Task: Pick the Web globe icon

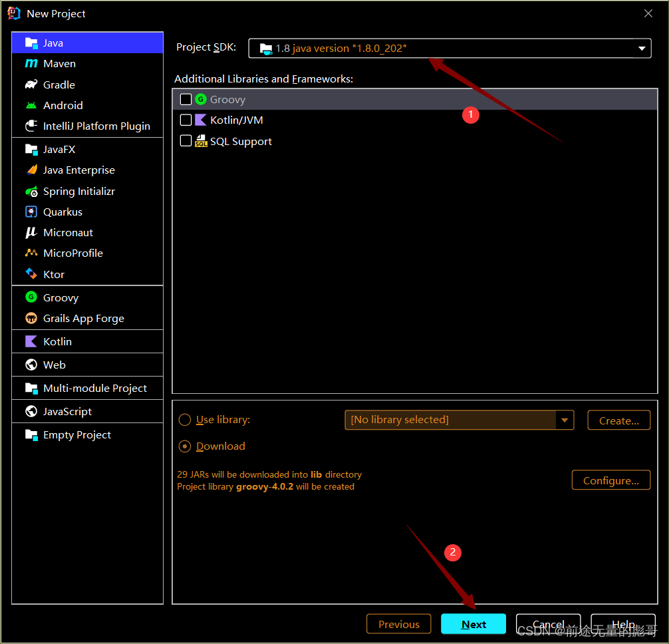Action: [x=31, y=365]
